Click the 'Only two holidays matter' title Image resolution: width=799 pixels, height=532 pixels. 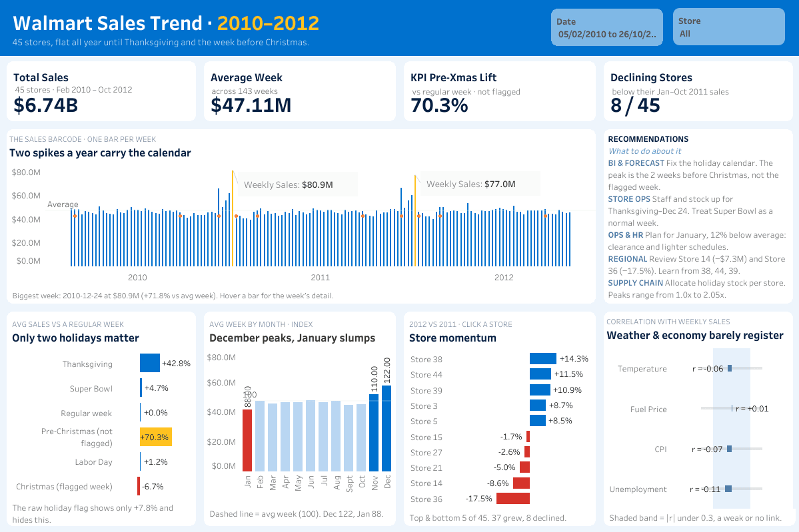(x=75, y=338)
